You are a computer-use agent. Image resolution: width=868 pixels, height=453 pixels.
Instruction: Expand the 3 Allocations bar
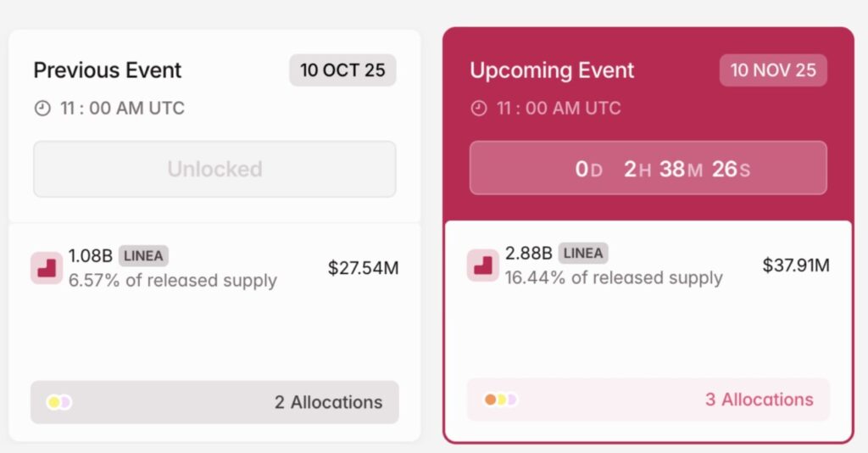tap(648, 400)
